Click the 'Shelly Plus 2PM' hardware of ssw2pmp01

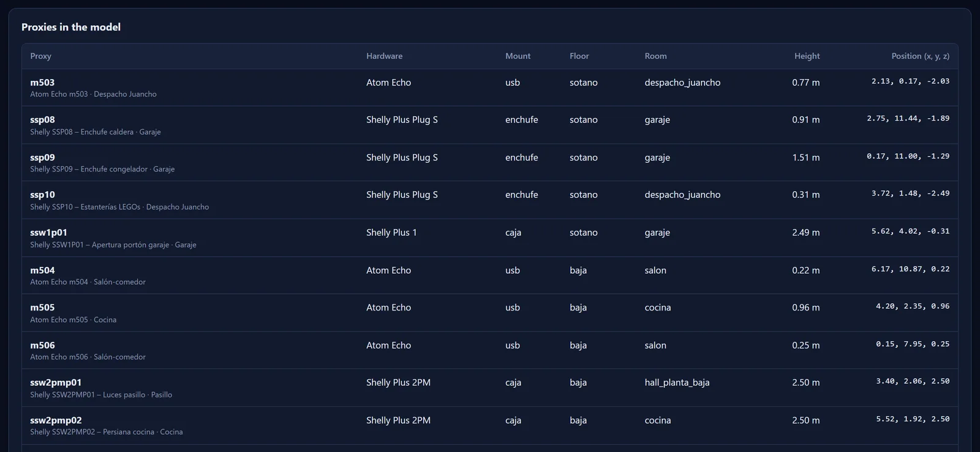[x=398, y=382]
